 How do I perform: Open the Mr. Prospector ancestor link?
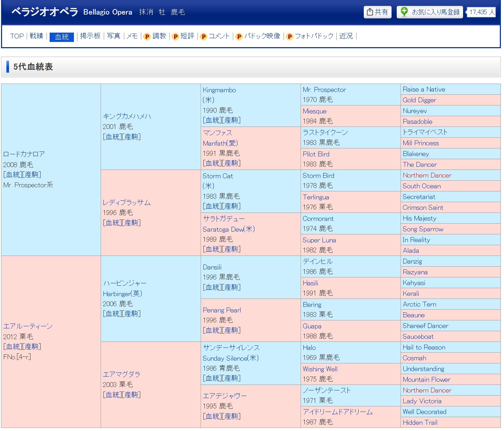324,90
